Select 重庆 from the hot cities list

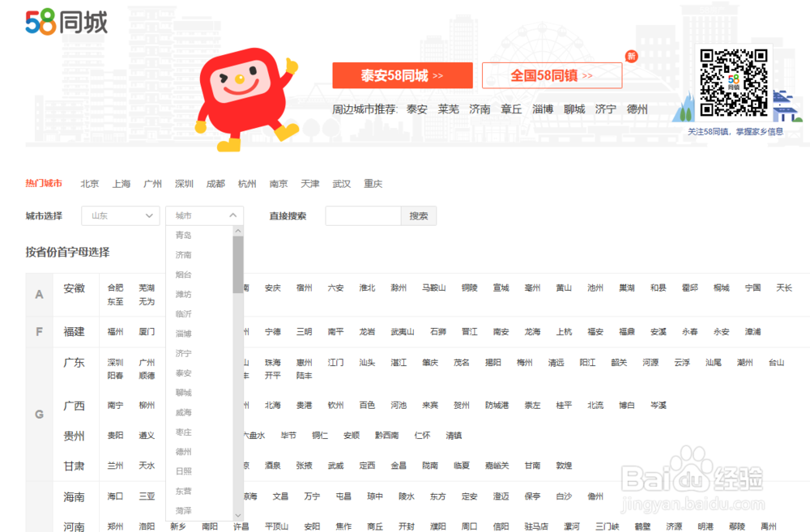pyautogui.click(x=373, y=183)
